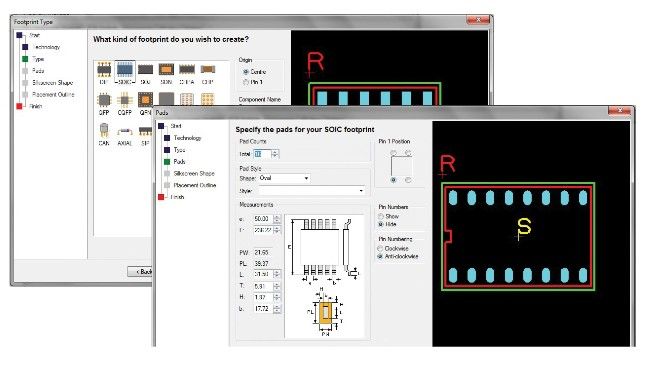
Task: Click the stepper beside the 50.00 value
Action: [277, 219]
